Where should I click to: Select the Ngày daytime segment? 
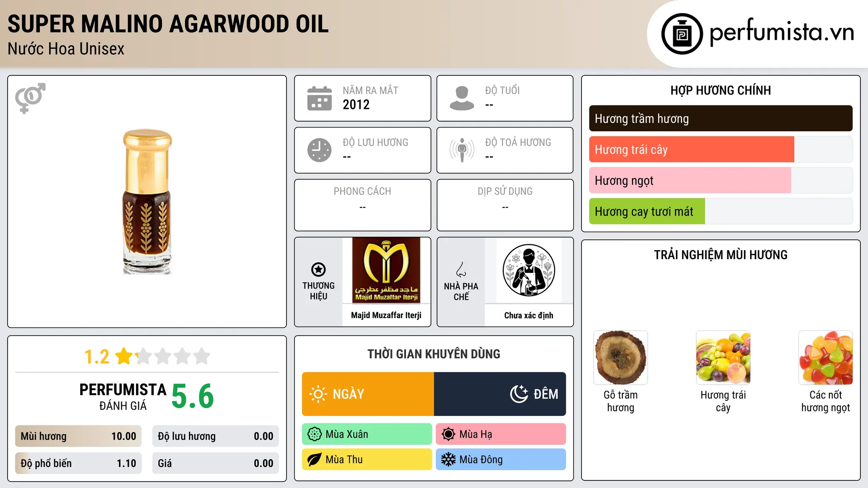(368, 394)
